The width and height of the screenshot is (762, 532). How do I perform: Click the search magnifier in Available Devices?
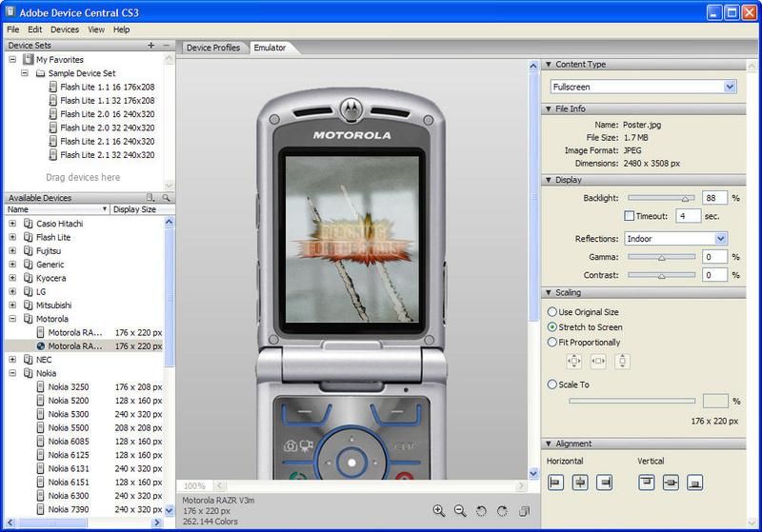click(166, 198)
